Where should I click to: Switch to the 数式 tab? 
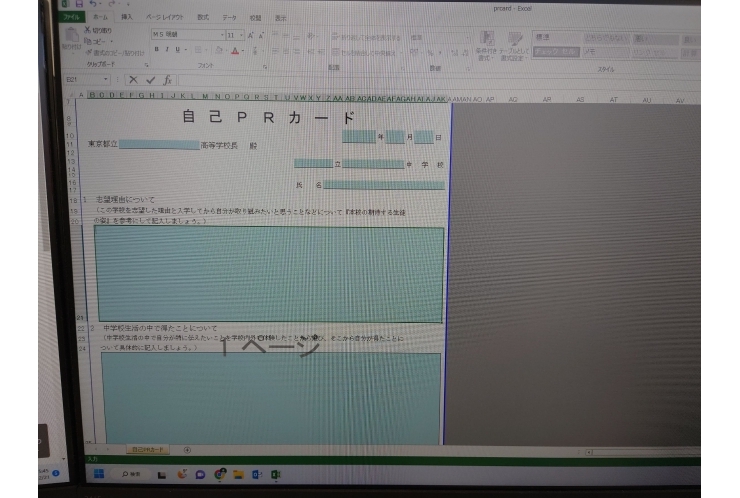point(203,17)
